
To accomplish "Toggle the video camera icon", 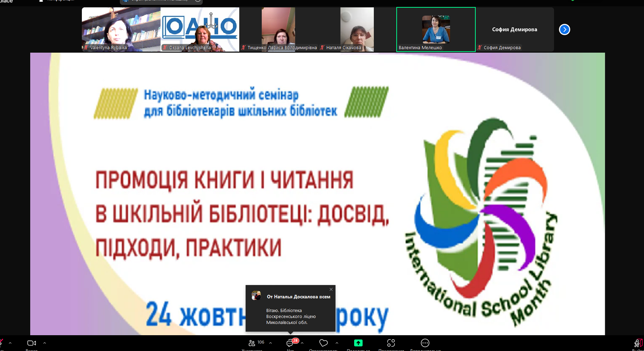I will (32, 343).
